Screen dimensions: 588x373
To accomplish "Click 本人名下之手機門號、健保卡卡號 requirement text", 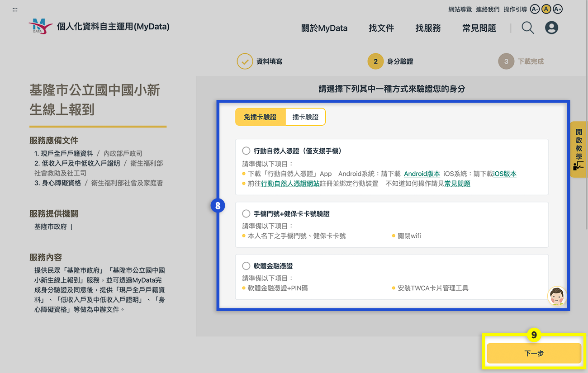I will click(297, 236).
